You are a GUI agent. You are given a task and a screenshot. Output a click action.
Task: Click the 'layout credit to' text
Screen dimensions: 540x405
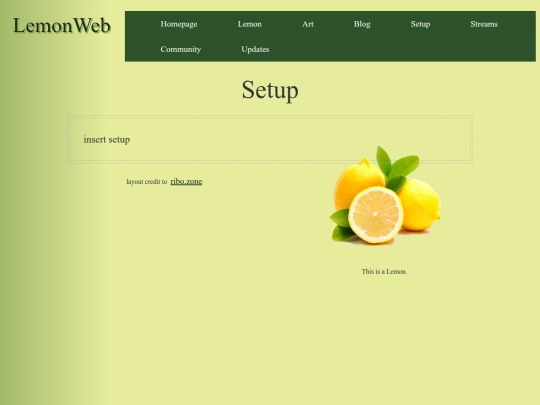(147, 181)
